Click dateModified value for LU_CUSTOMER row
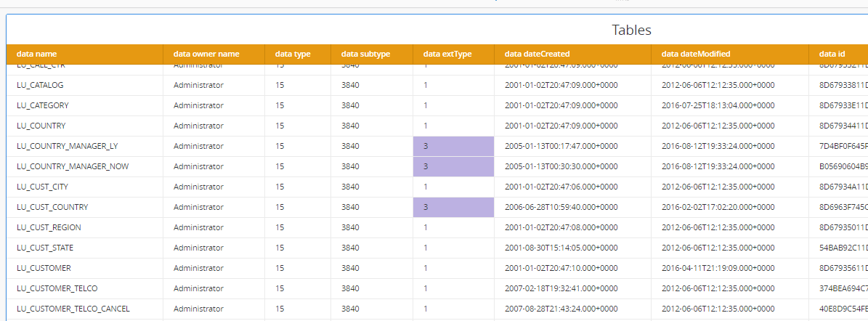The height and width of the screenshot is (321, 868). click(718, 268)
